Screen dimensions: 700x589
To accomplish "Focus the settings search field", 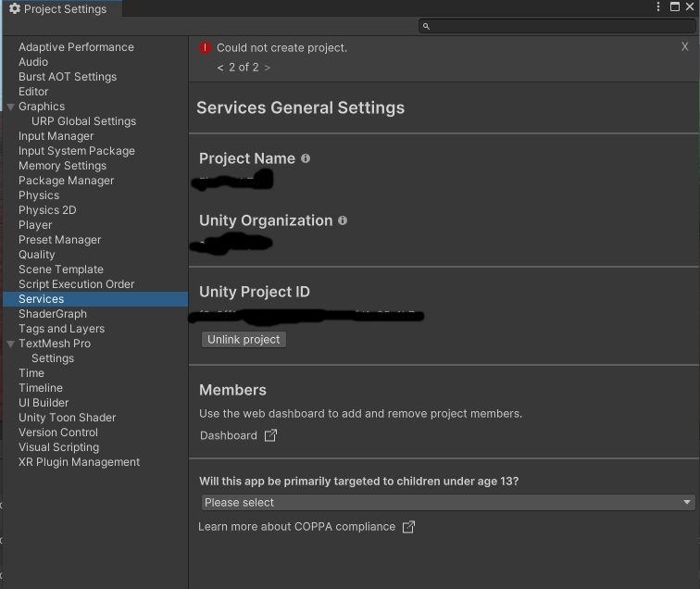I will pos(557,26).
